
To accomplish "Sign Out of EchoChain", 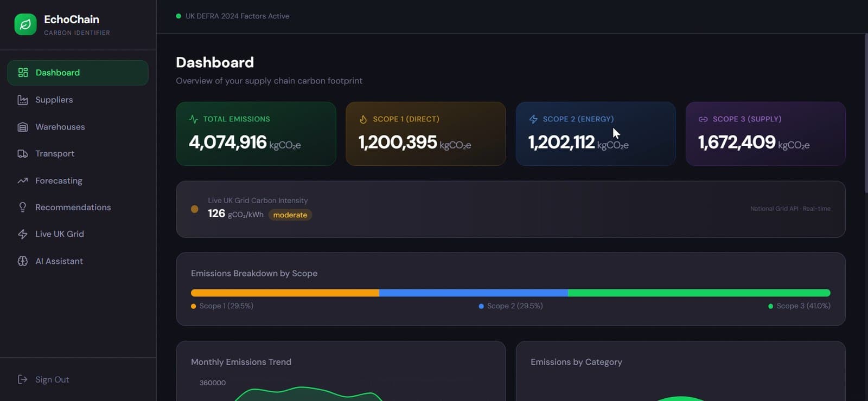I will point(78,379).
